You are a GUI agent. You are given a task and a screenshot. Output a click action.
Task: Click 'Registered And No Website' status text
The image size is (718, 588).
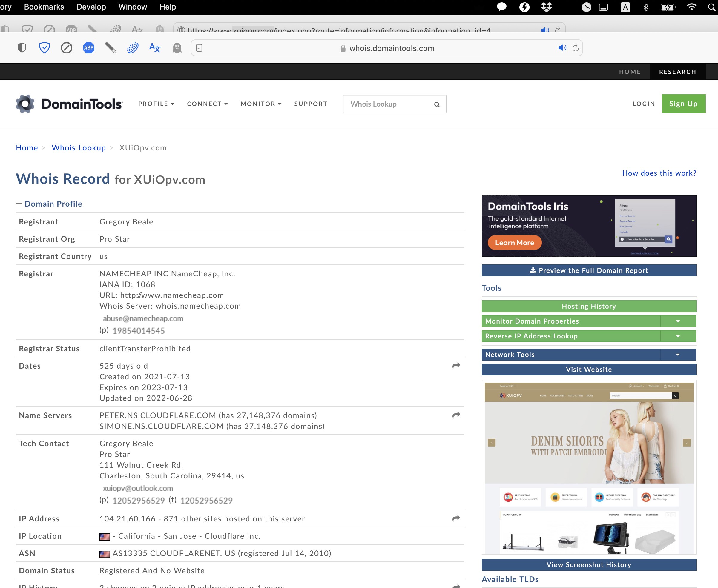click(152, 570)
